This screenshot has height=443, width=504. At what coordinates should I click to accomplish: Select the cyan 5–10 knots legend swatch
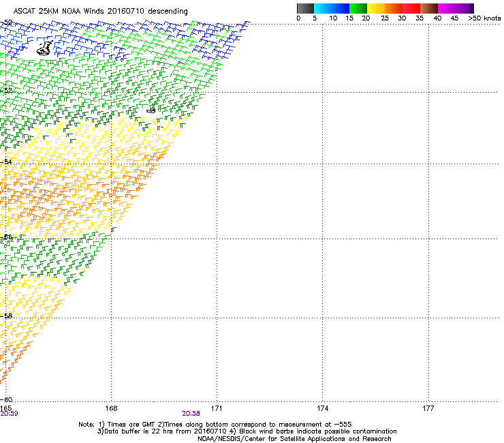(x=324, y=8)
